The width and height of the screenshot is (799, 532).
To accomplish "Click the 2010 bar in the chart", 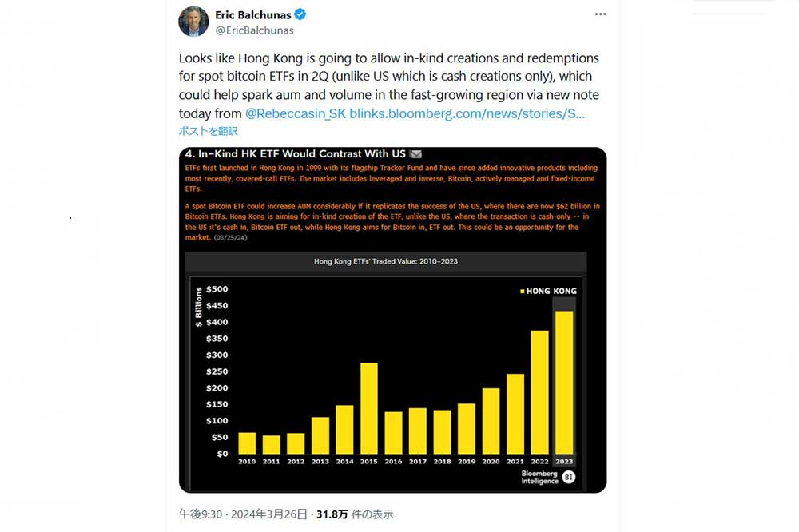I will tap(247, 443).
